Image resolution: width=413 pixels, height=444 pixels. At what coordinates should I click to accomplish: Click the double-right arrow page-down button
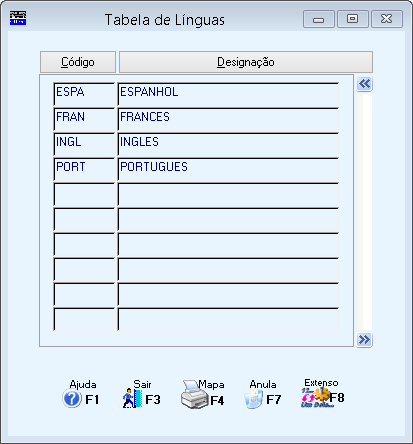364,340
